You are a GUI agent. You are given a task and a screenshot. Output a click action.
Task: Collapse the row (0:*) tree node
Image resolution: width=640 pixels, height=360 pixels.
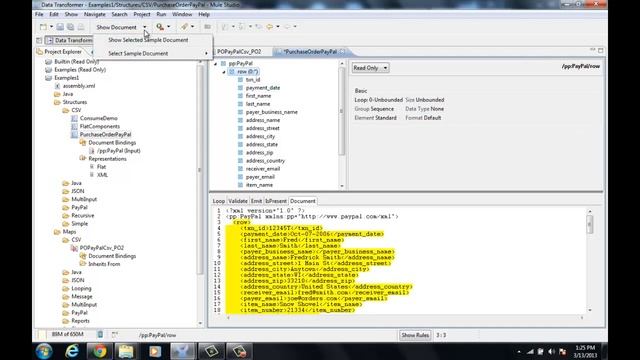pyautogui.click(x=224, y=72)
